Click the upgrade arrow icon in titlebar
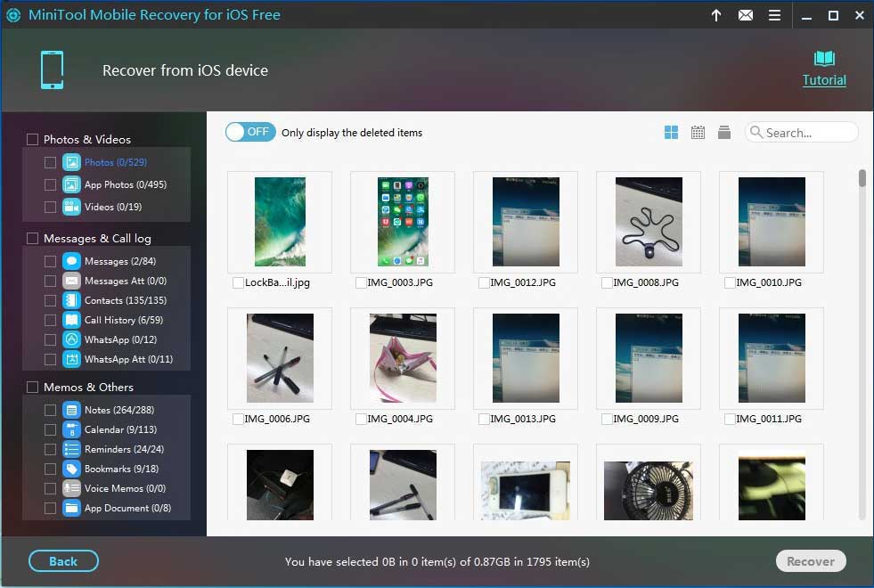This screenshot has width=874, height=588. (716, 15)
